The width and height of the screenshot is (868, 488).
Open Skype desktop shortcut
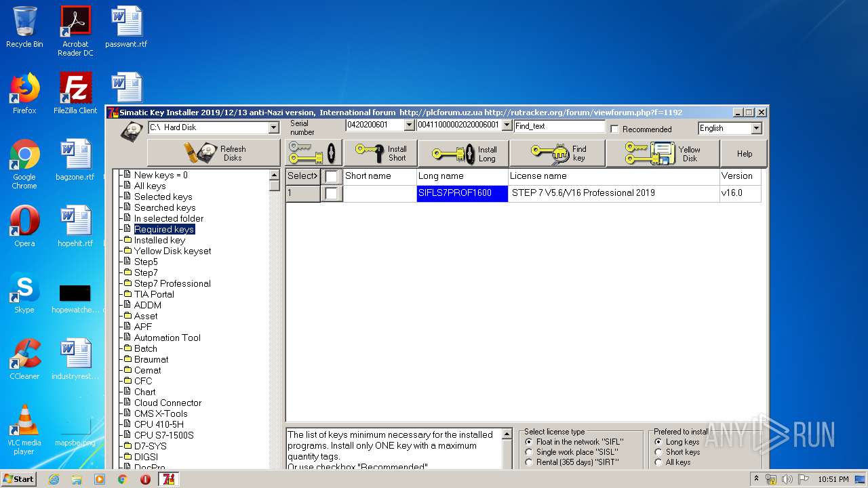point(24,293)
